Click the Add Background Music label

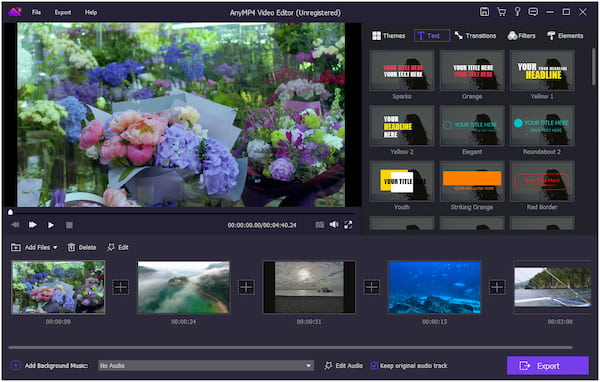click(56, 366)
